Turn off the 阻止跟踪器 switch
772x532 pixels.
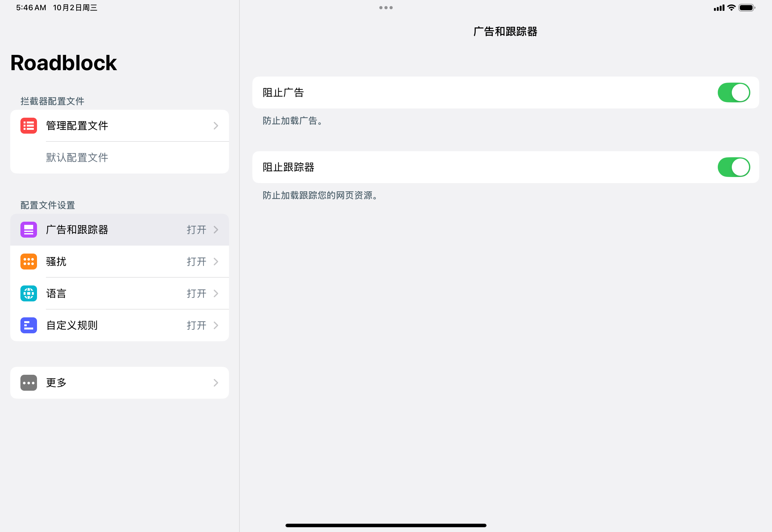pyautogui.click(x=734, y=167)
